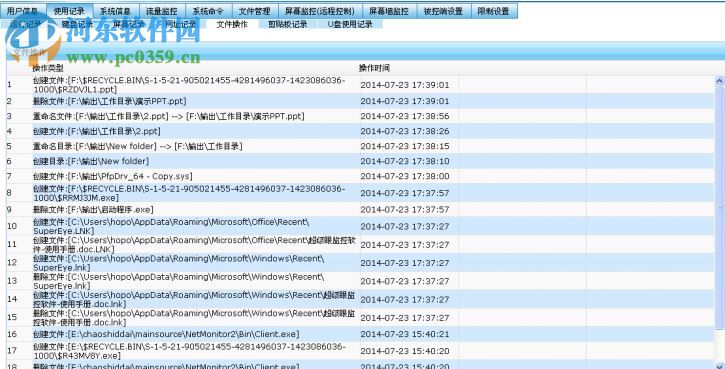Select row 15 deleting 使用手册.doc.lnk
725x369 pixels.
[360, 318]
